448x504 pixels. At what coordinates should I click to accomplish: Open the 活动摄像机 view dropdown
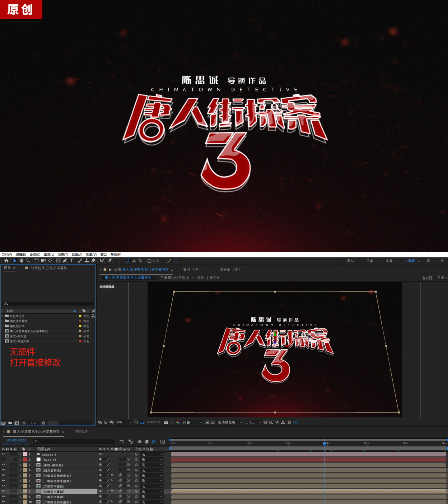(230, 422)
